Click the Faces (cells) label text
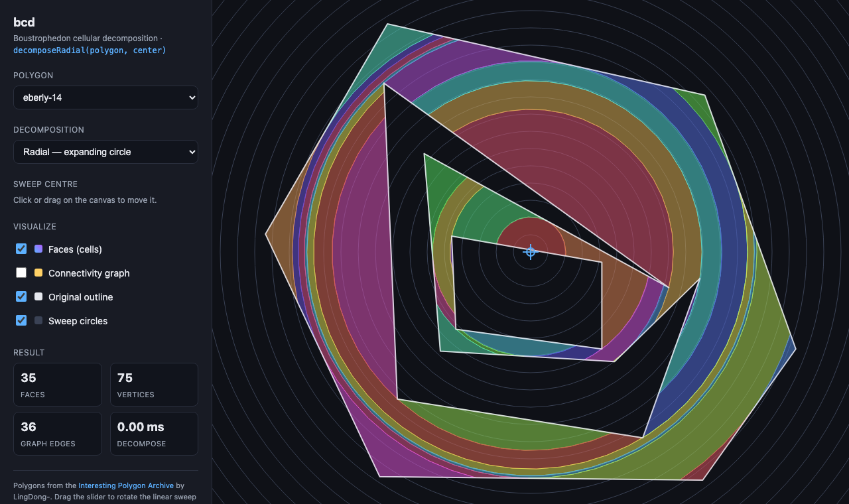The height and width of the screenshot is (504, 849). click(75, 249)
